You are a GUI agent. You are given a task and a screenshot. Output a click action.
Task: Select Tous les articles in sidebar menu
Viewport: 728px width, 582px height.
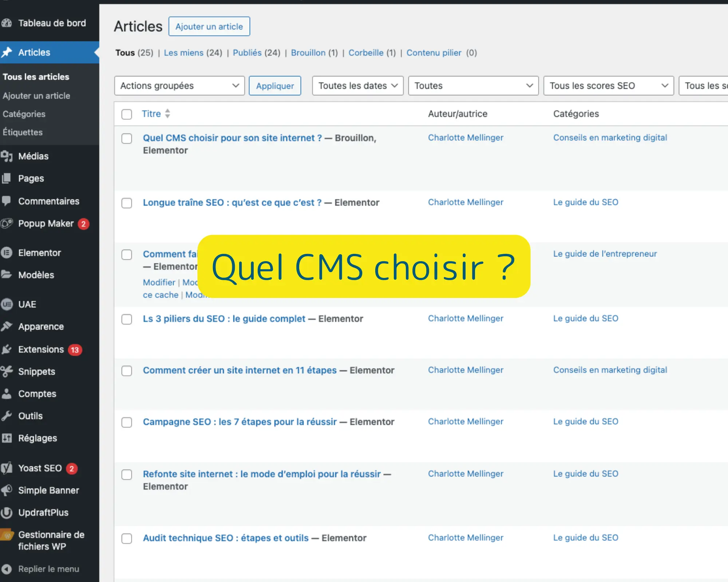pyautogui.click(x=36, y=77)
